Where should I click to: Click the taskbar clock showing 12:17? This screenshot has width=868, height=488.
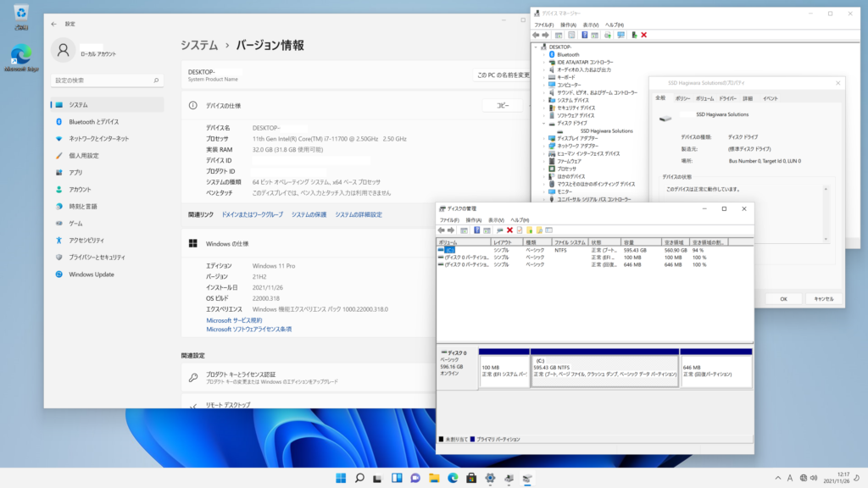837,478
